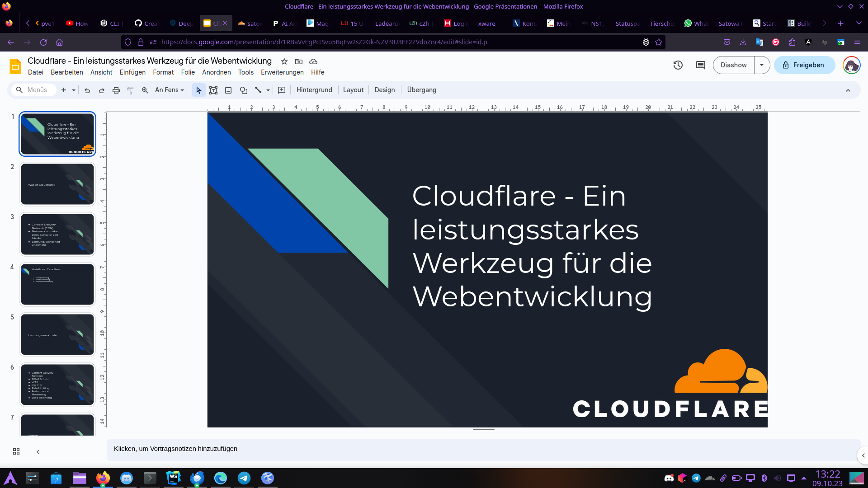Viewport: 868px width, 488px height.
Task: Activate the Formatierung übertragen (paint roller) icon
Action: click(x=130, y=90)
